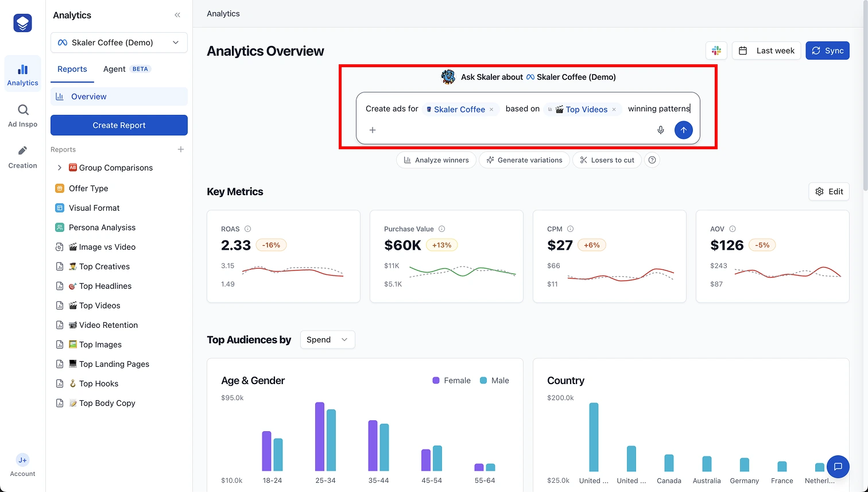Click the Create Report button
This screenshot has width=868, height=492.
[119, 125]
